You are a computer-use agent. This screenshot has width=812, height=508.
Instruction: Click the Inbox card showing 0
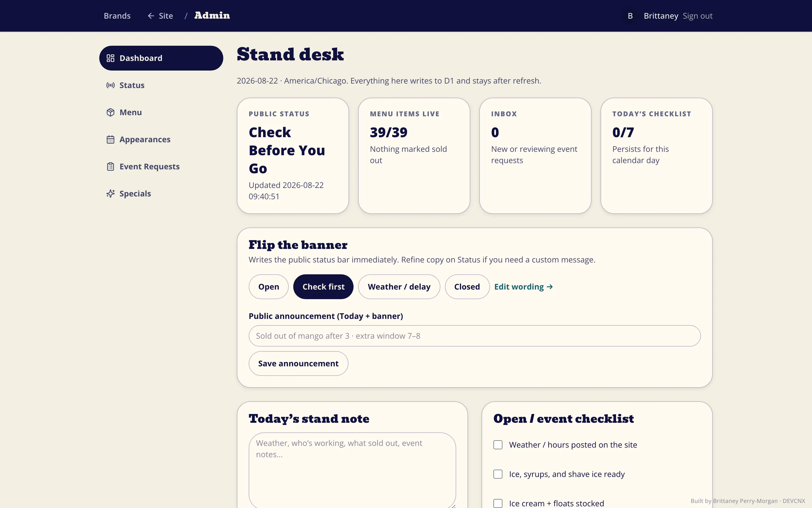535,156
